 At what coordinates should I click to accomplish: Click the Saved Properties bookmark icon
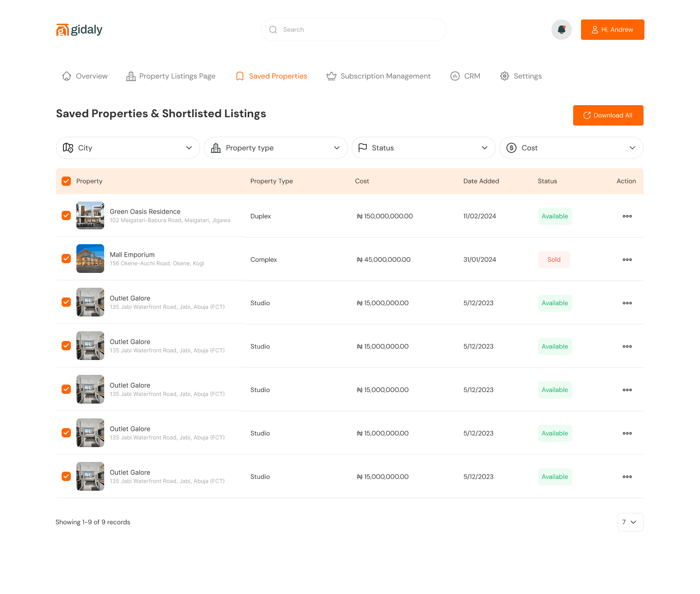point(240,76)
